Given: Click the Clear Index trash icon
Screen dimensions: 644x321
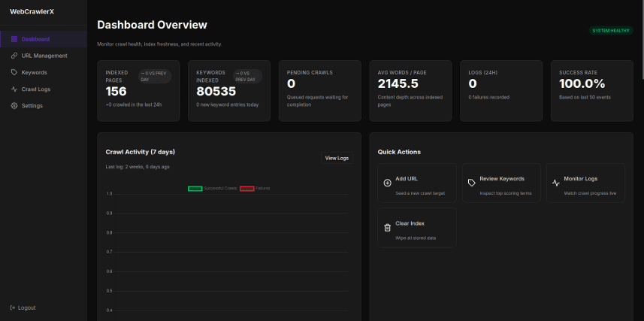Looking at the screenshot, I should pos(387,228).
